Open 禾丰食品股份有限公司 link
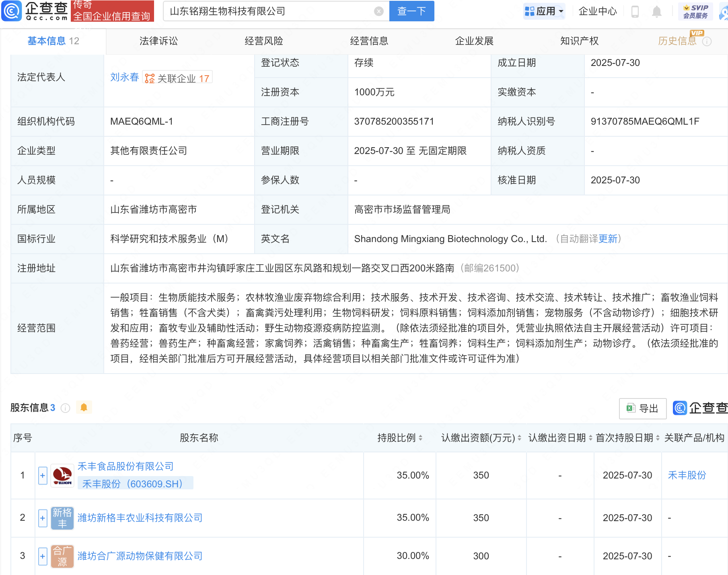 point(125,466)
